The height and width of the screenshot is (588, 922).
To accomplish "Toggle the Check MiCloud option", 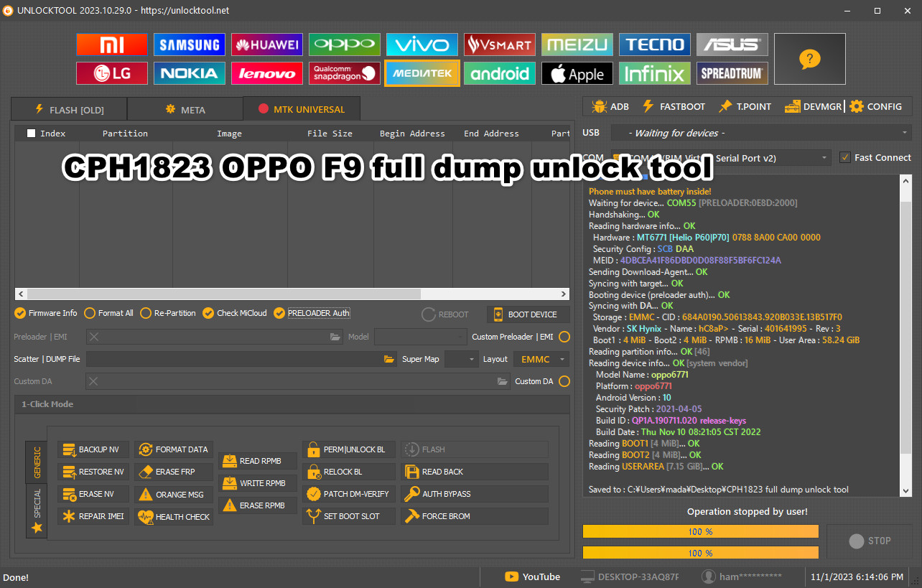I will pyautogui.click(x=235, y=313).
